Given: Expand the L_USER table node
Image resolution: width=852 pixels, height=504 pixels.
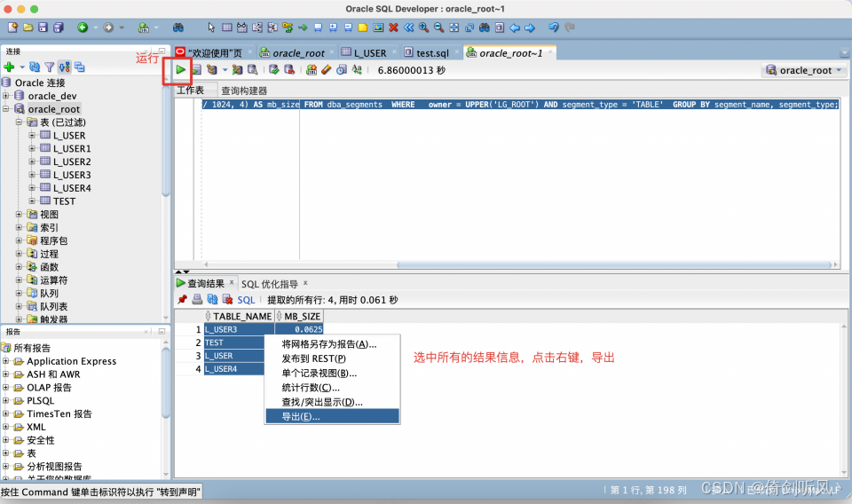Looking at the screenshot, I should (x=32, y=135).
